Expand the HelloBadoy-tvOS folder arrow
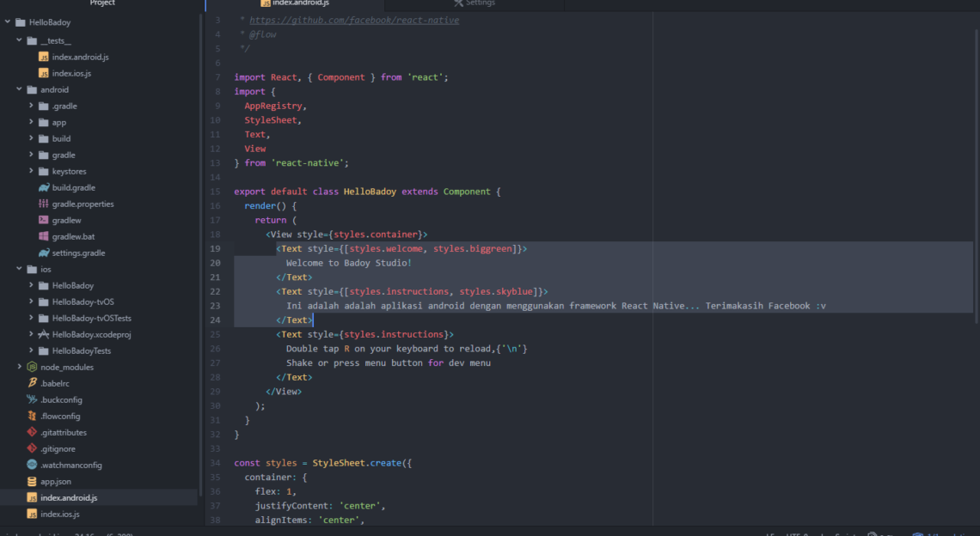Screen dimensions: 980x536 [31, 301]
